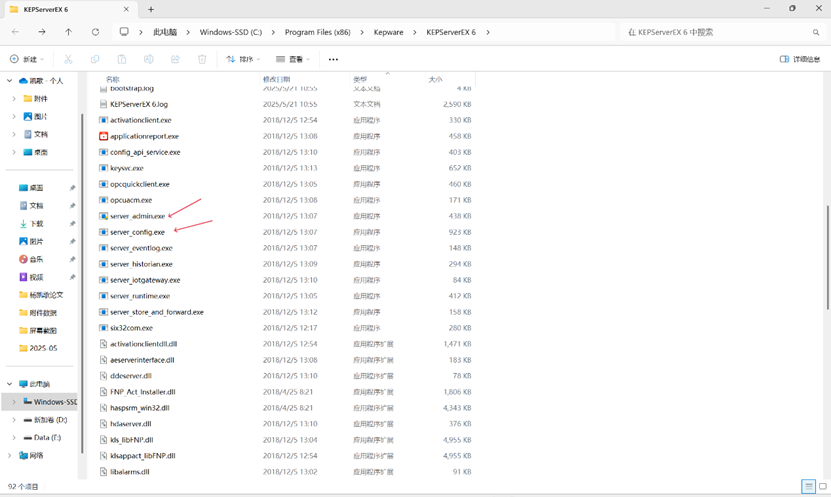Viewport: 831px width, 497px height.
Task: Open the New item dropdown
Action: pos(26,59)
